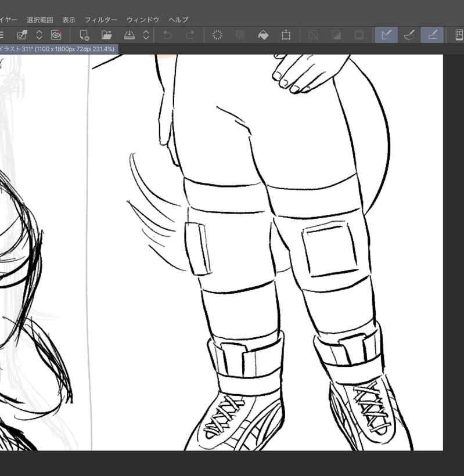This screenshot has height=476, width=464.
Task: Click the Open file folder icon
Action: tap(107, 35)
